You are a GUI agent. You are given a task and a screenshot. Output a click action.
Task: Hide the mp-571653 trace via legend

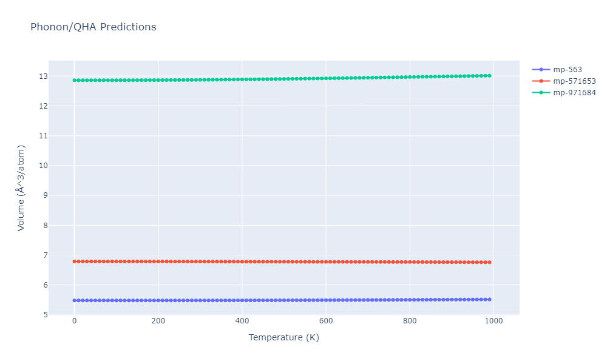pos(570,81)
